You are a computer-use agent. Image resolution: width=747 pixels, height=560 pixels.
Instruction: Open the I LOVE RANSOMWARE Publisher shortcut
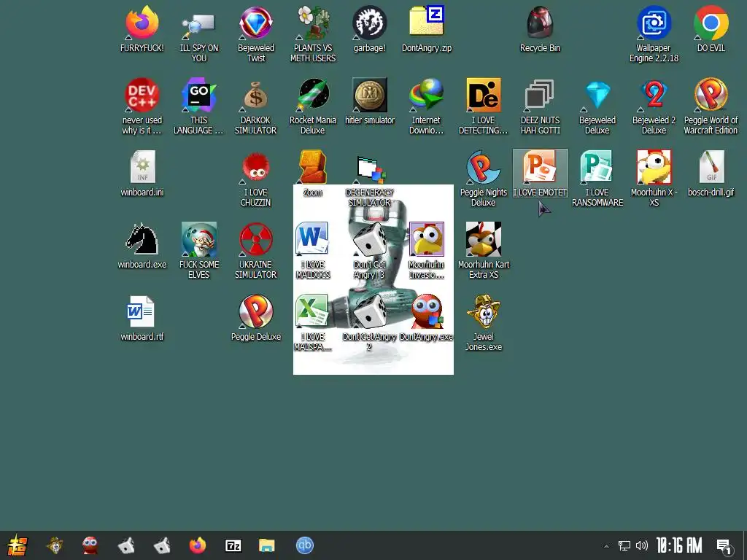tap(597, 179)
